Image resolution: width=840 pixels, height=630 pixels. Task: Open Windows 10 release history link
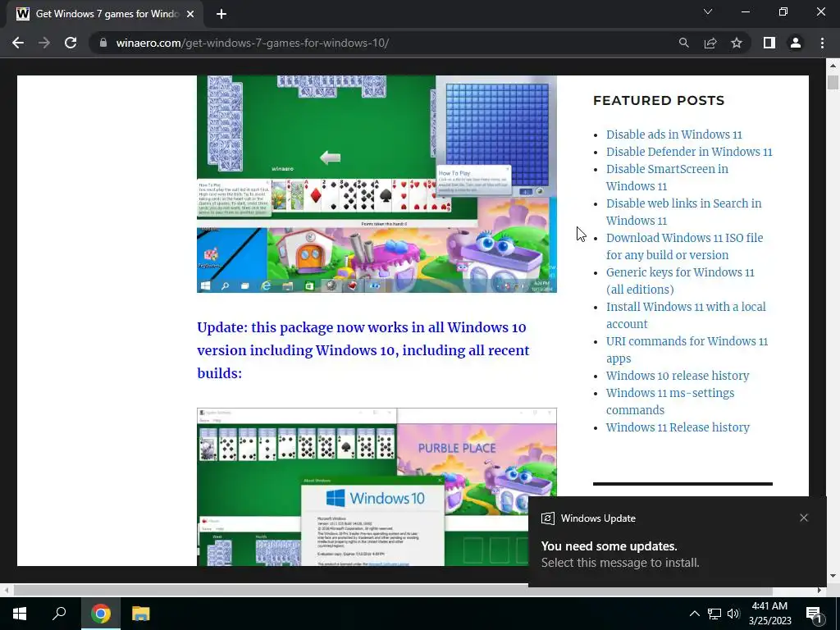click(x=678, y=376)
